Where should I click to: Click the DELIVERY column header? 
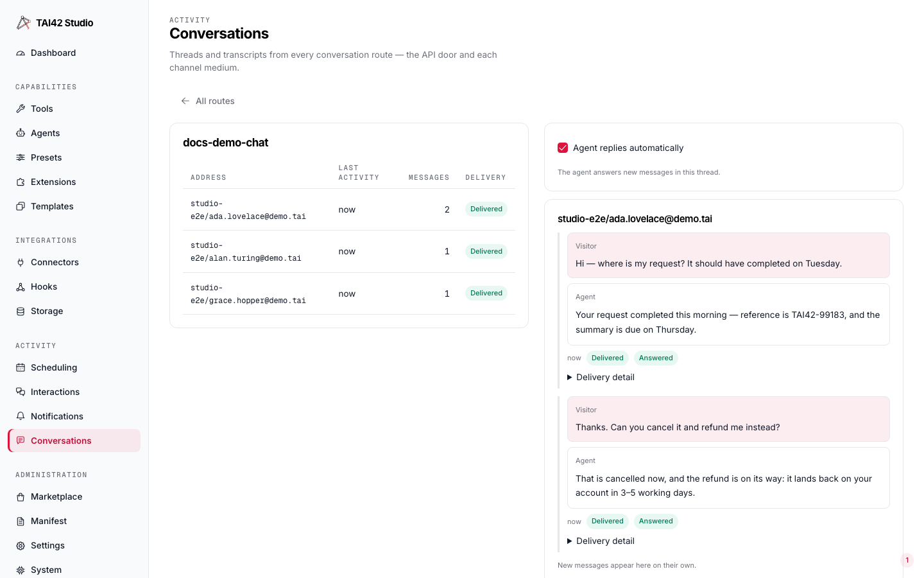(x=486, y=178)
